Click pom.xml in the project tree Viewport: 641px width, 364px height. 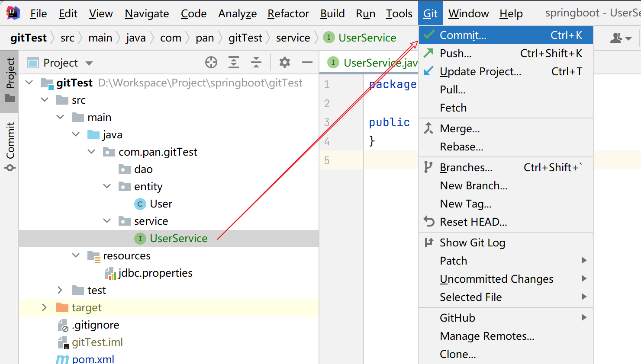[93, 359]
